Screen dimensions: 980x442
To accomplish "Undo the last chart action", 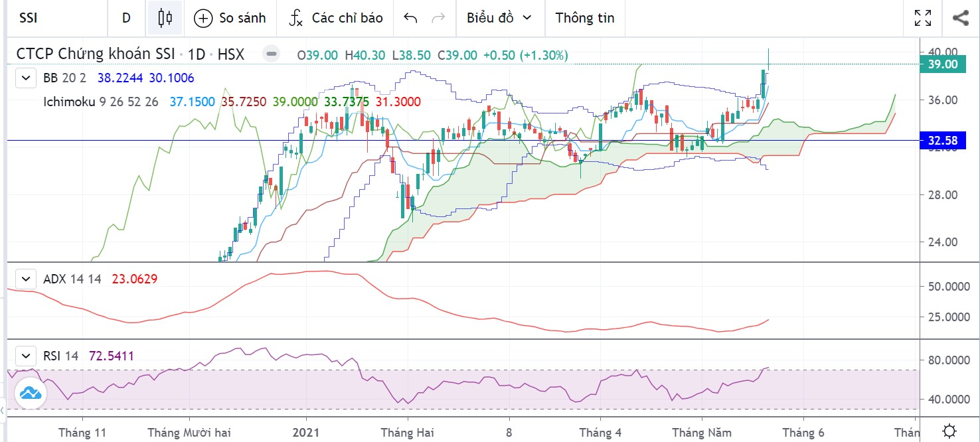I will click(x=410, y=18).
